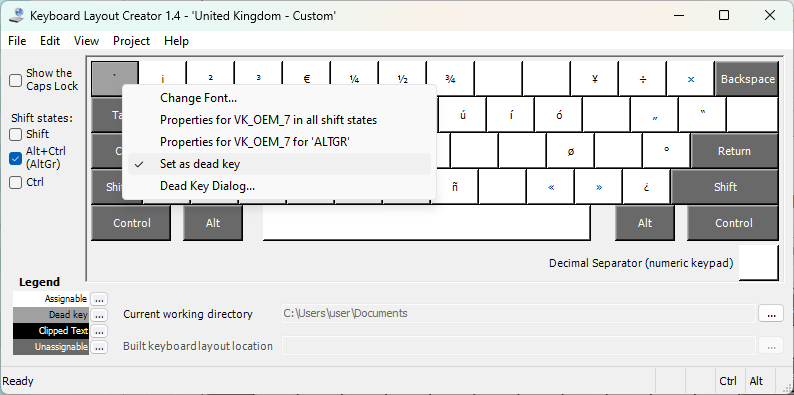
Task: Select the « left guillemet key
Action: point(551,187)
